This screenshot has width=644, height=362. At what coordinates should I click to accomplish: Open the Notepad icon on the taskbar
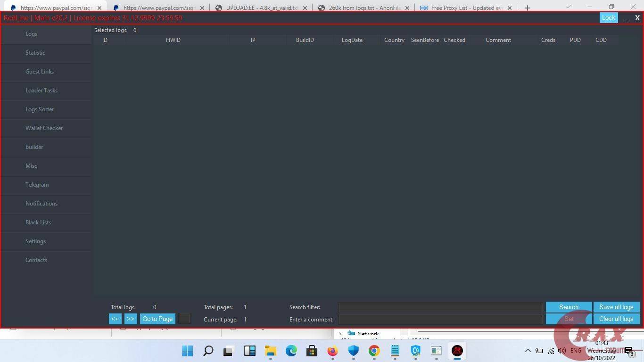tap(395, 351)
